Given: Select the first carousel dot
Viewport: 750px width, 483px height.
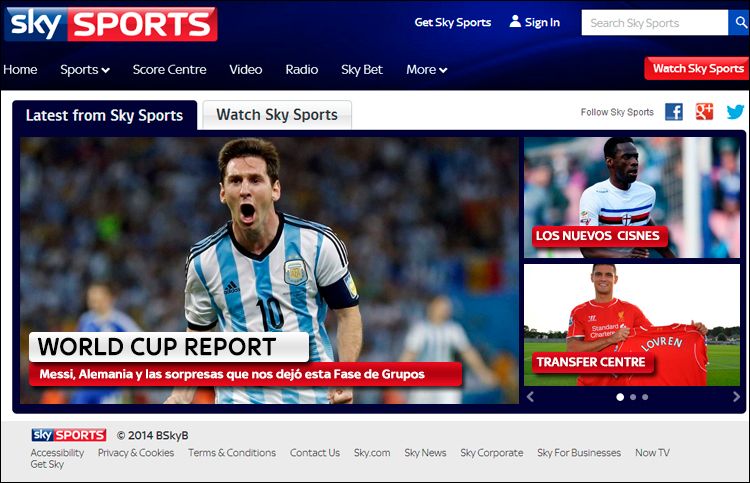Looking at the screenshot, I should [620, 397].
